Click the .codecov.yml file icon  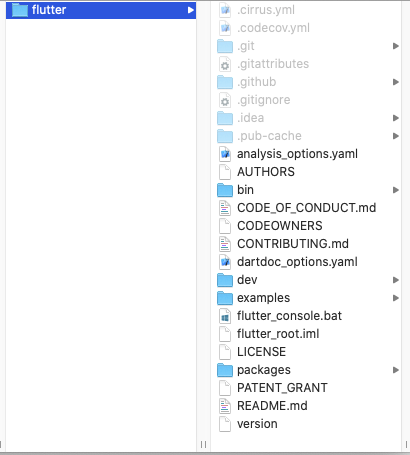tap(225, 28)
